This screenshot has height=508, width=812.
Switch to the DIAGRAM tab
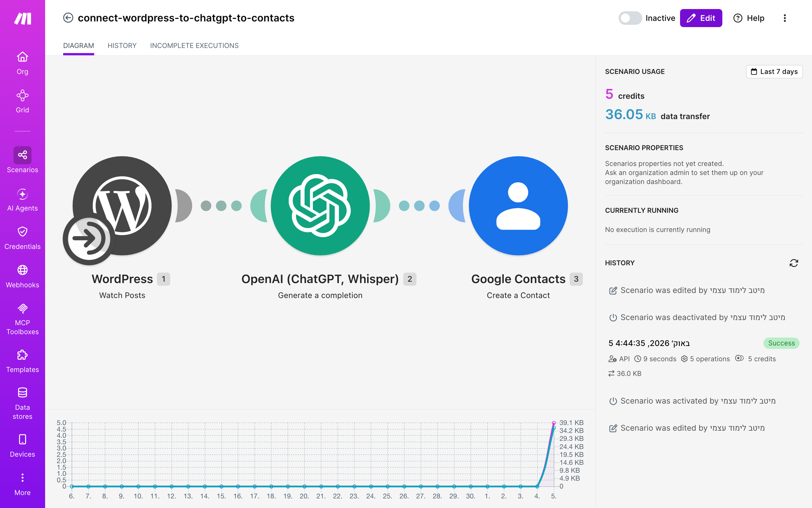click(x=78, y=46)
